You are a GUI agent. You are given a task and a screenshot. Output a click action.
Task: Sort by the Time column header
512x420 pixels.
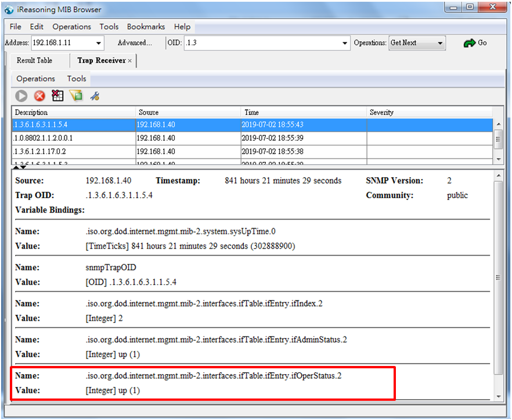click(x=304, y=113)
